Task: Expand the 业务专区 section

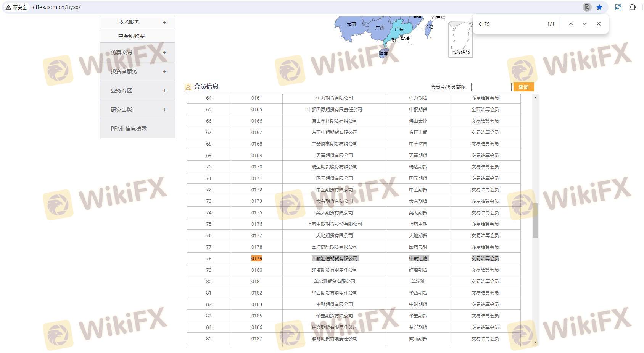Action: point(164,91)
